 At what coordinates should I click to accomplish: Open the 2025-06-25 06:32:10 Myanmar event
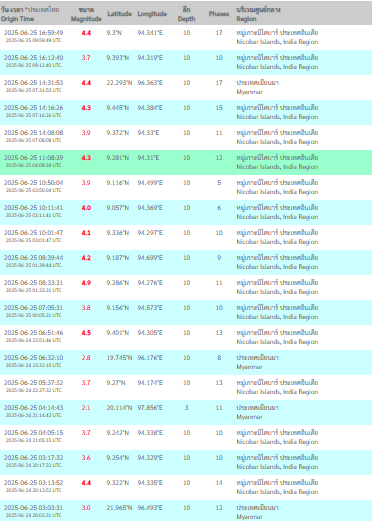186,362
